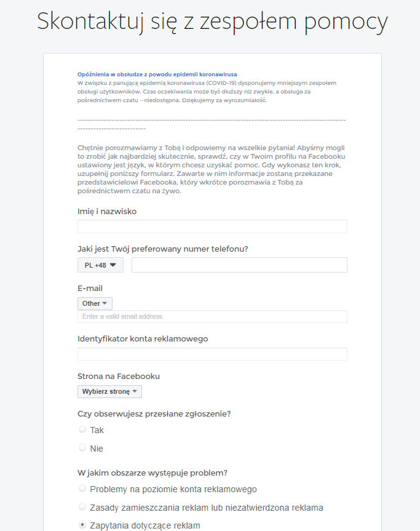This screenshot has width=420, height=531.
Task: Select Zapytania dotyczące reklam radio option
Action: tap(82, 525)
